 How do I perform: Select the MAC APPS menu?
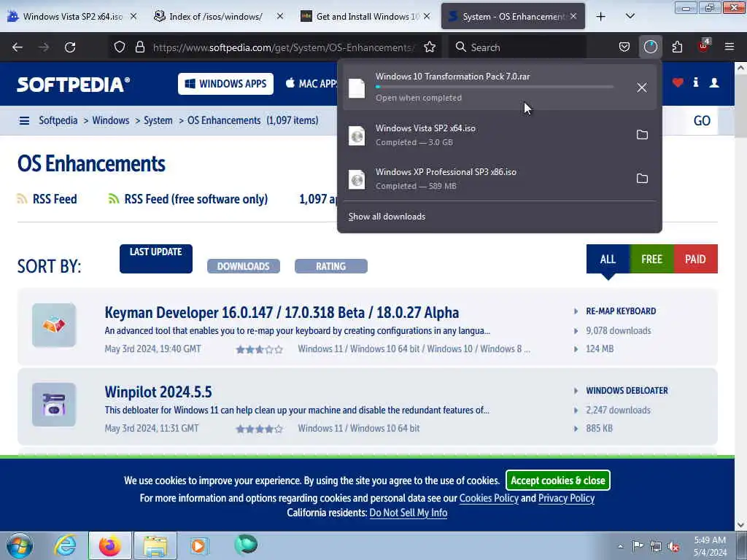[x=311, y=84]
